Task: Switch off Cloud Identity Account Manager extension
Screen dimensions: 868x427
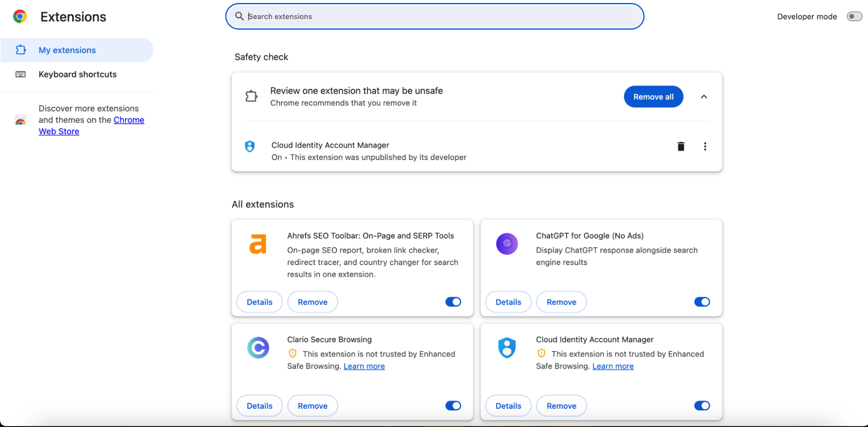Action: click(x=702, y=405)
